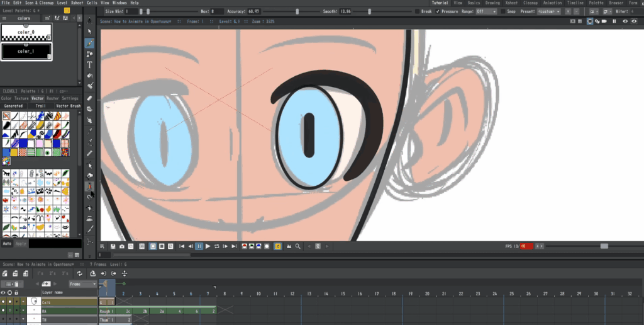644x325 pixels.
Task: Take a snapshot with the camera icon
Action: [122, 246]
